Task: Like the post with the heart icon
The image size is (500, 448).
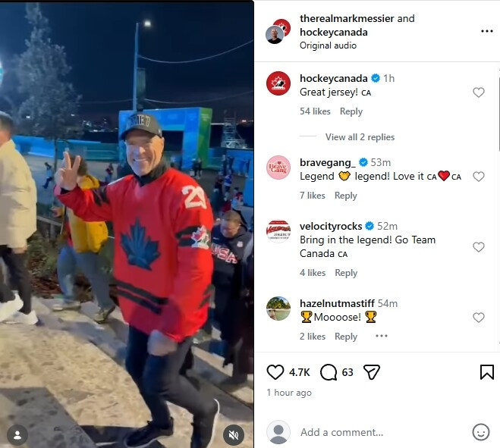Action: [x=275, y=372]
